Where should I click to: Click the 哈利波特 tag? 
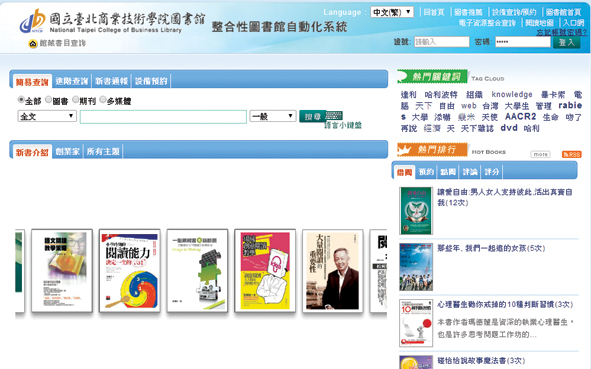coord(441,95)
